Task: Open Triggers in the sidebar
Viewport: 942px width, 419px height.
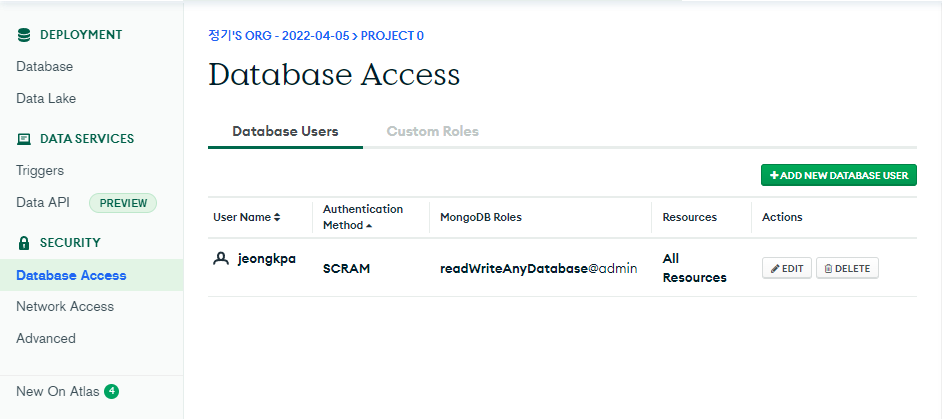Action: 40,171
